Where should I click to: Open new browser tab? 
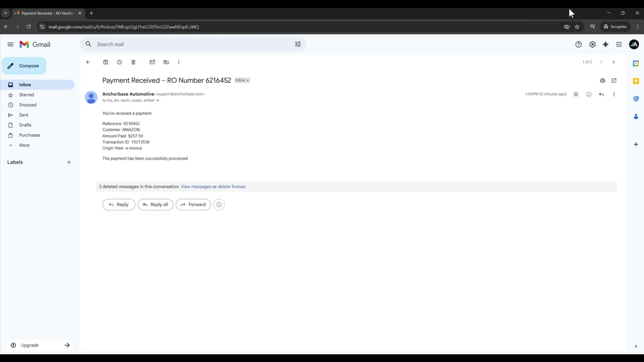coord(91,13)
